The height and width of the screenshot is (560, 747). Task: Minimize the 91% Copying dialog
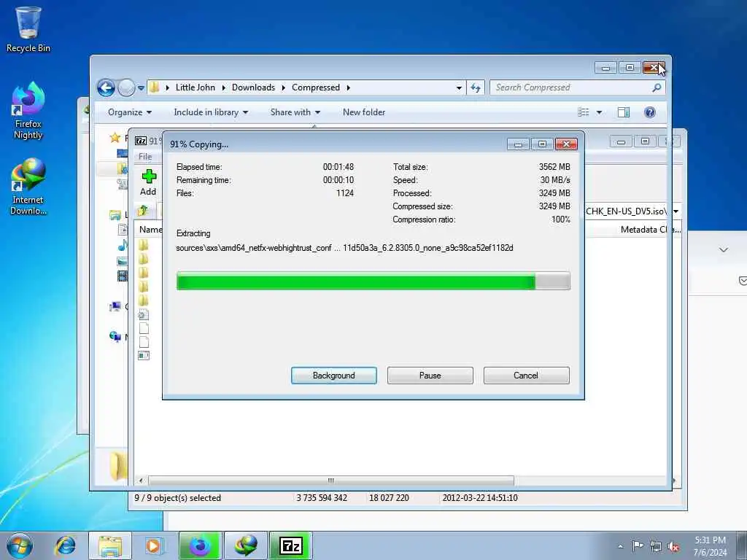pos(519,144)
